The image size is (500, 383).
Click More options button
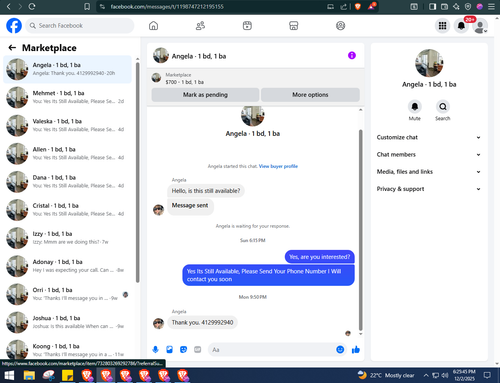pyautogui.click(x=310, y=95)
